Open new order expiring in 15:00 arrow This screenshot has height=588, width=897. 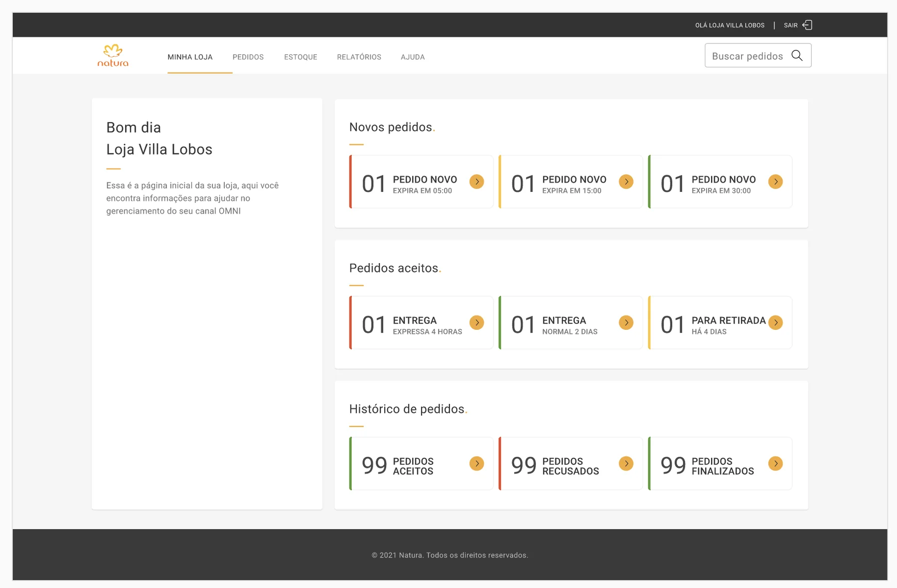click(626, 181)
